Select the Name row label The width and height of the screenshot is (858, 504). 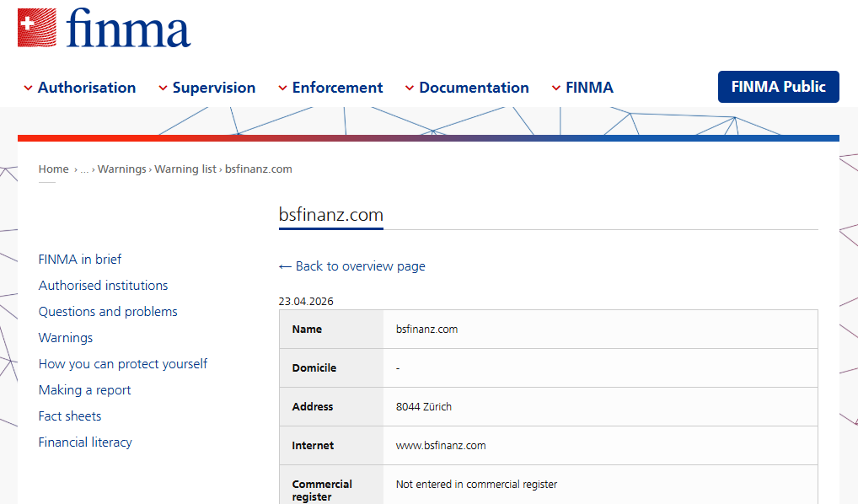pos(307,330)
